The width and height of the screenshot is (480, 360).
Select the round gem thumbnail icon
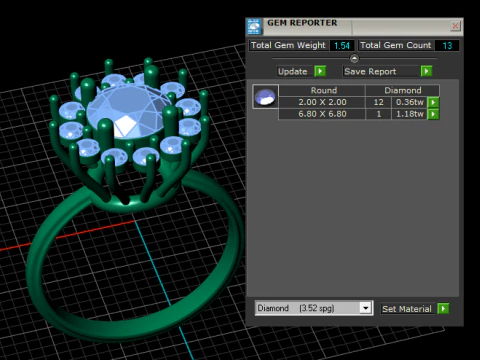(265, 97)
